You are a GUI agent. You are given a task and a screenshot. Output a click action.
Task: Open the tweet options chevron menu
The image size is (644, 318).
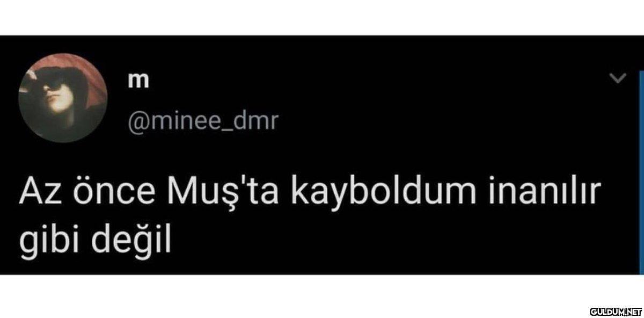click(x=619, y=78)
